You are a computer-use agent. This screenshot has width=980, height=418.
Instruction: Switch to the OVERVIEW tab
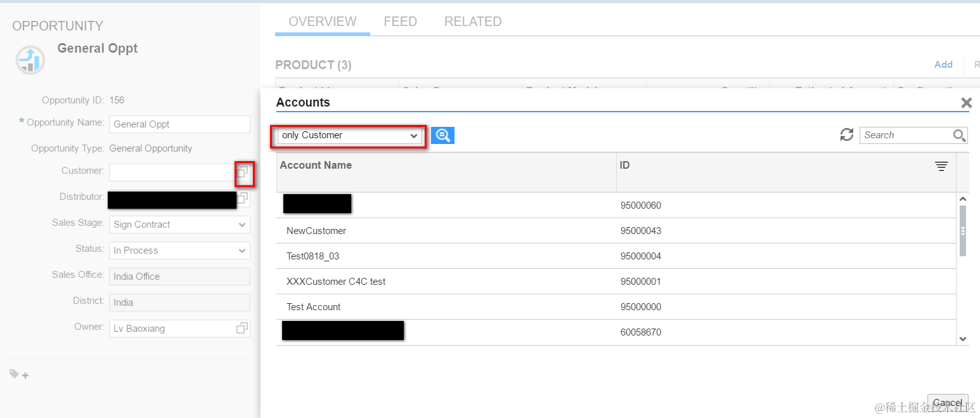coord(323,22)
